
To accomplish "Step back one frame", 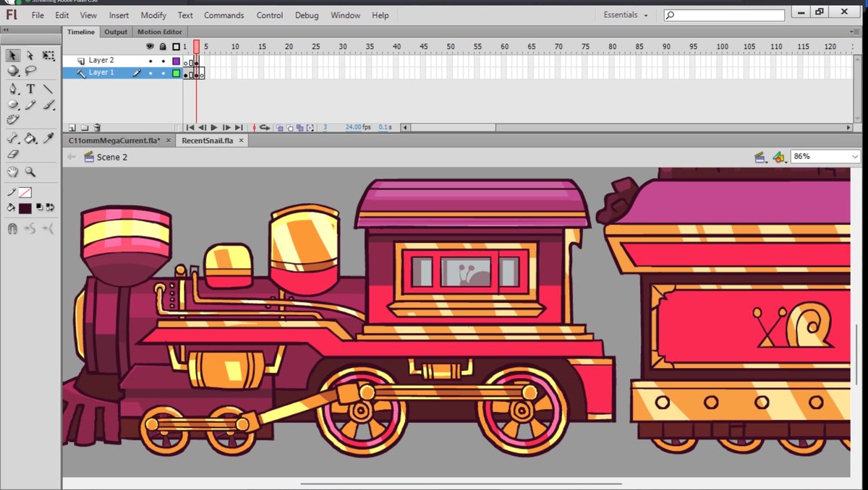I will tap(203, 127).
